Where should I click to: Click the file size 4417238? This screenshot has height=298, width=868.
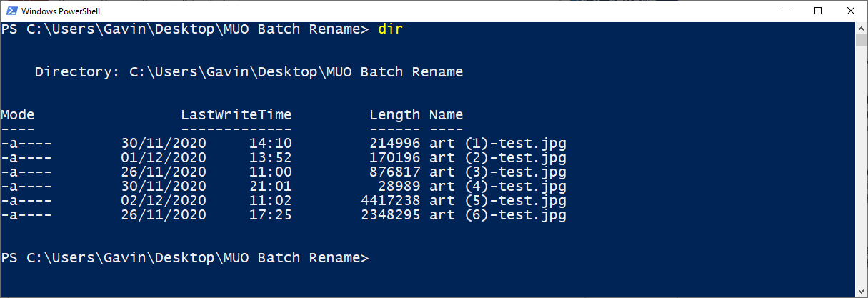click(x=390, y=201)
